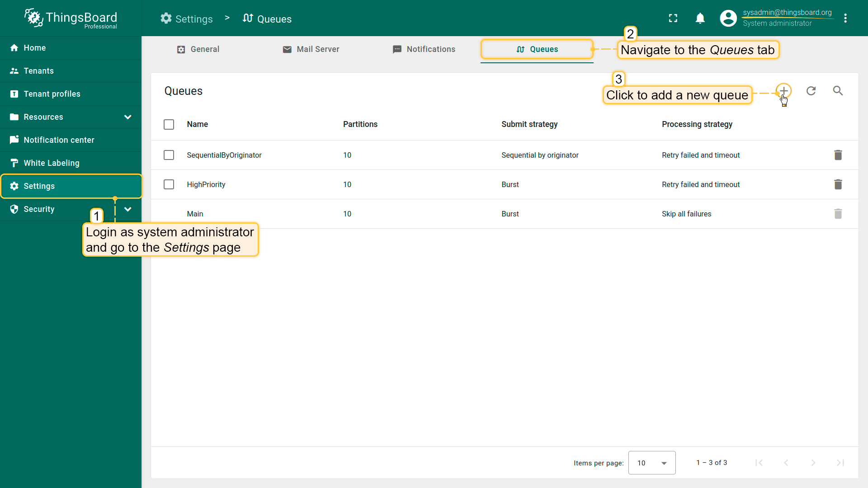868x488 pixels.
Task: Delete the HighPriority queue
Action: coord(838,184)
